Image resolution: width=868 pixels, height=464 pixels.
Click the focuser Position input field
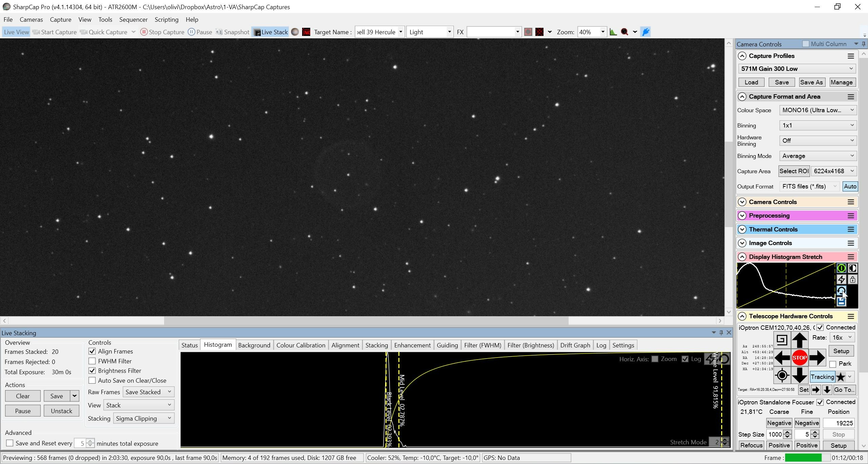pyautogui.click(x=839, y=423)
